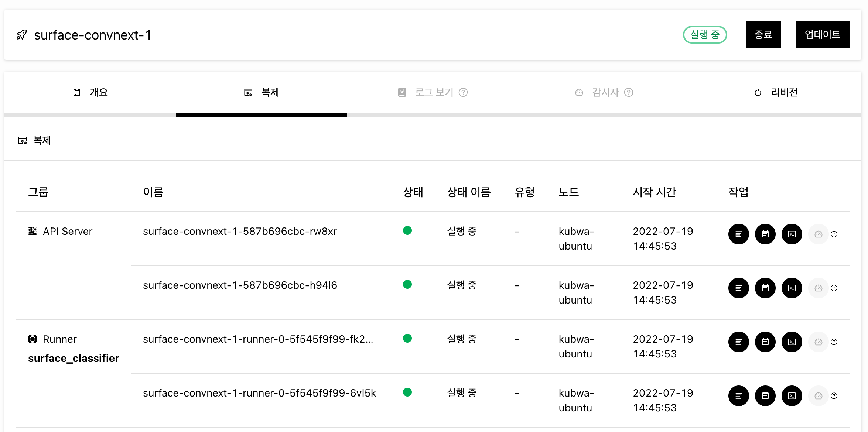Open events for the h94l6 replica
This screenshot has height=432, width=868.
point(765,288)
